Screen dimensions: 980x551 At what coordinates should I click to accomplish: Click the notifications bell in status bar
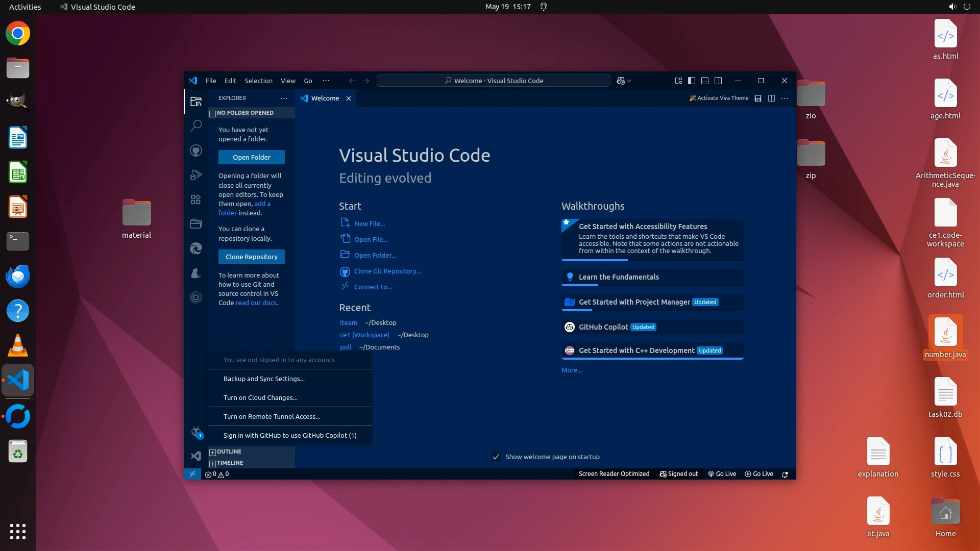pos(785,474)
